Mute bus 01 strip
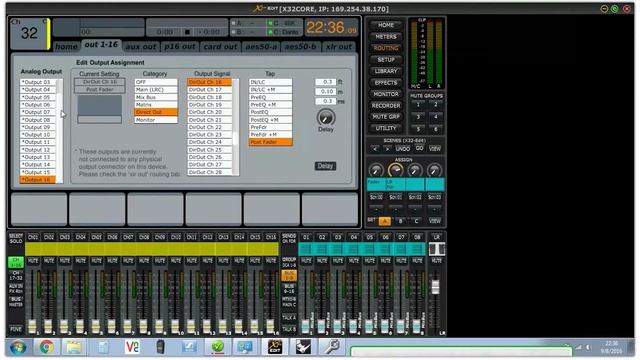Image resolution: width=640 pixels, height=360 pixels. (x=306, y=260)
